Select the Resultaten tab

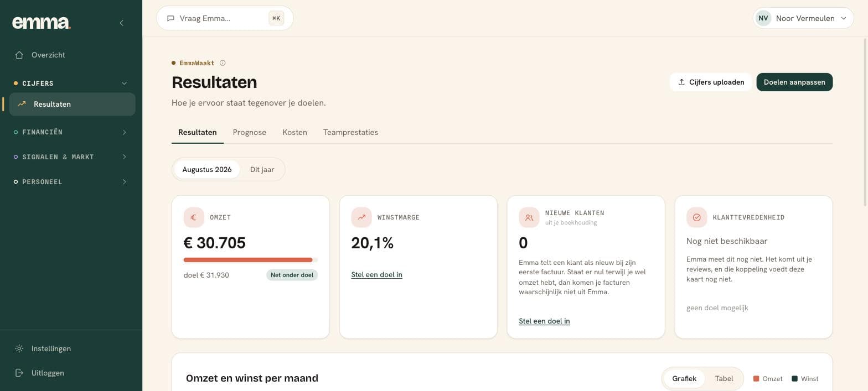point(198,132)
